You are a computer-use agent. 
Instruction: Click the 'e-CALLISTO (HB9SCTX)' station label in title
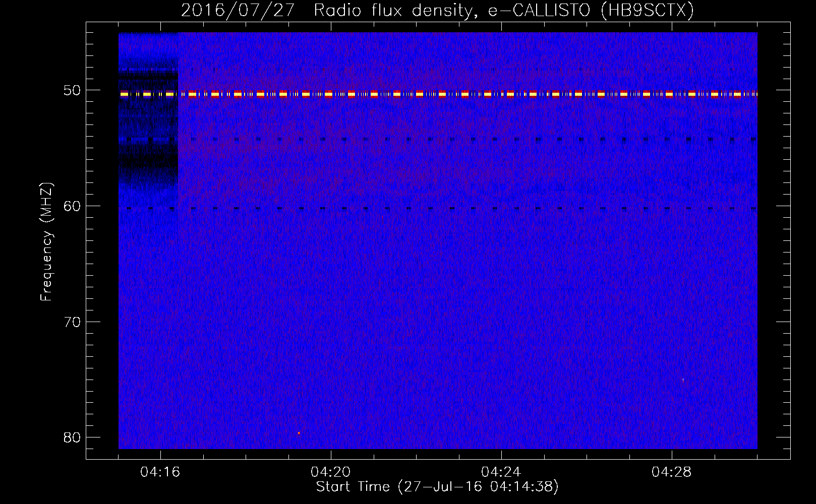click(x=591, y=10)
